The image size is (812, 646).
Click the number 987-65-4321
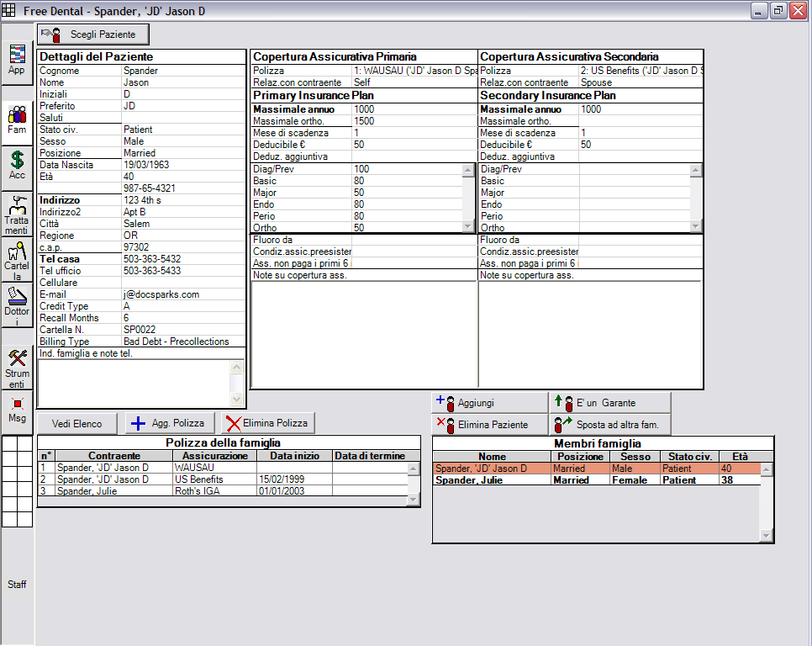[149, 188]
